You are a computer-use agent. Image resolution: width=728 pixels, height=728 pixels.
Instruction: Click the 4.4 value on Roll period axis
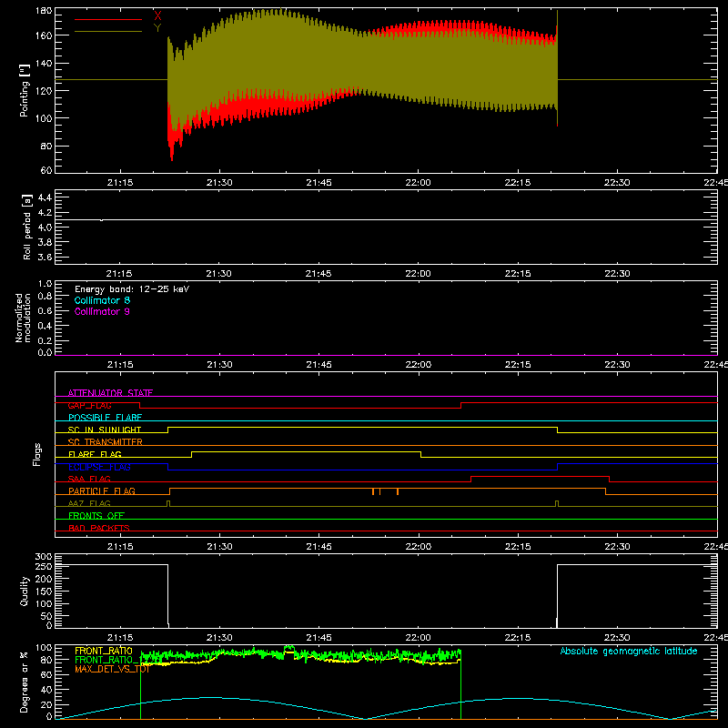[x=45, y=197]
